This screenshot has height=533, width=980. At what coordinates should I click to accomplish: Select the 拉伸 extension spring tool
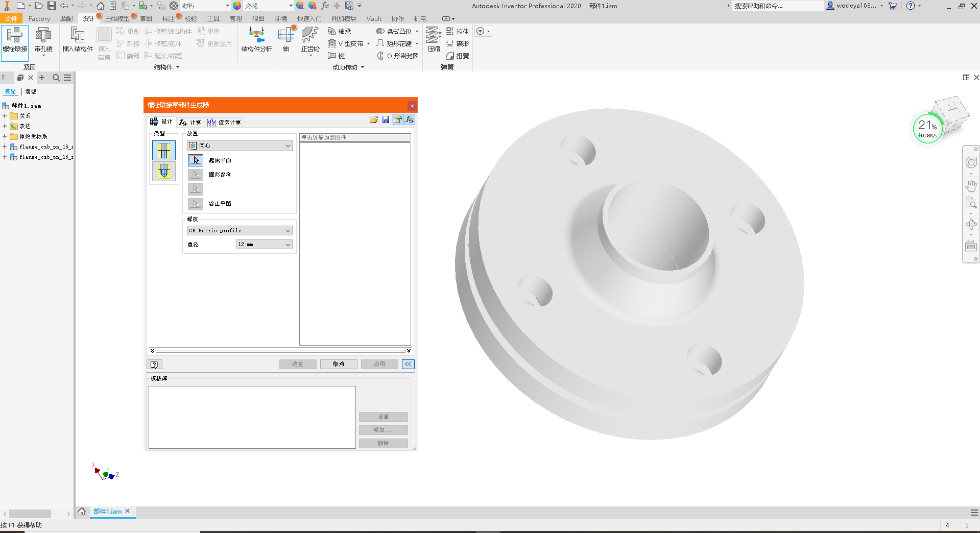coord(457,31)
